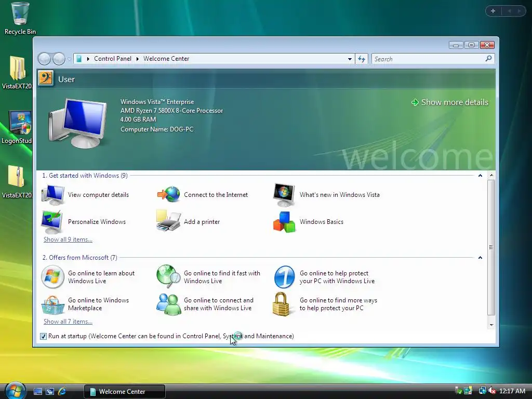Click the 4.00 GB RAM text
Viewport: 532px width, 399px height.
click(x=138, y=119)
